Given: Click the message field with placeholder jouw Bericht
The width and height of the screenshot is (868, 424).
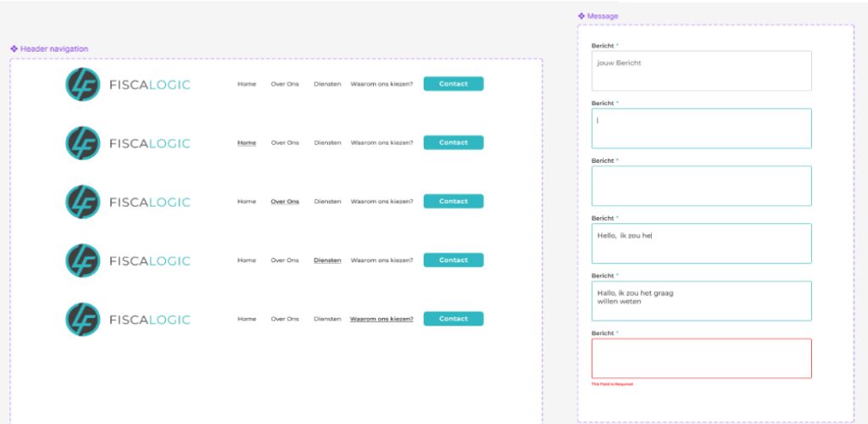Looking at the screenshot, I should pos(701,71).
